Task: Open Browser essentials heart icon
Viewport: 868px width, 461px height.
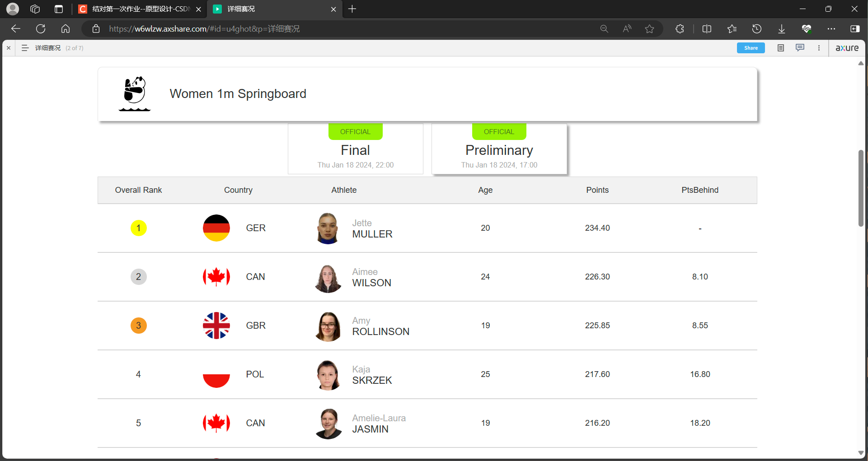Action: click(x=807, y=29)
